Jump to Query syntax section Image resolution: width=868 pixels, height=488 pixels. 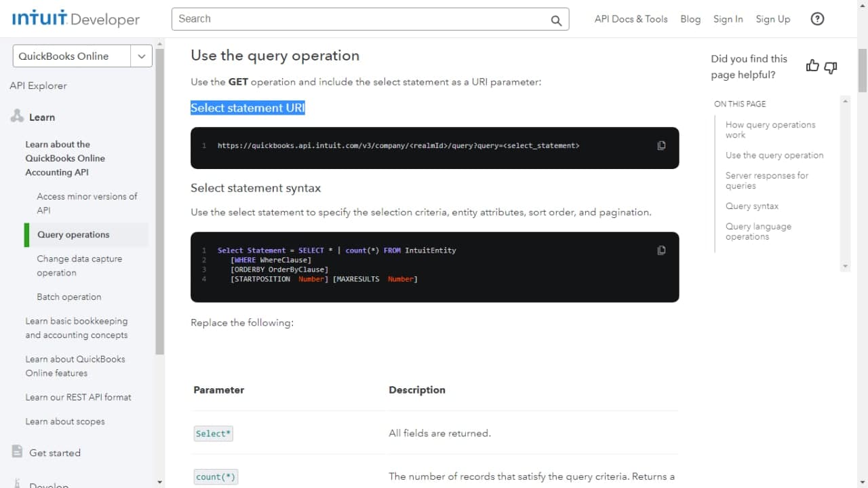coord(752,206)
